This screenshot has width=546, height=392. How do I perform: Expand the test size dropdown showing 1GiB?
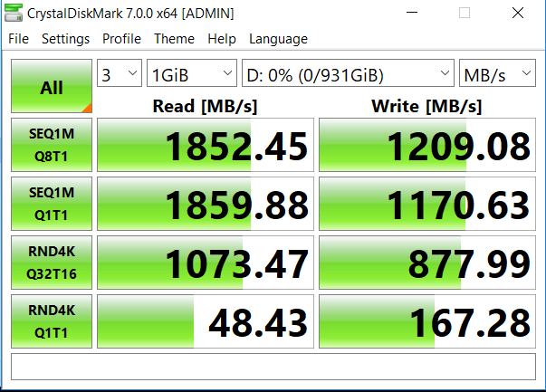[x=192, y=72]
